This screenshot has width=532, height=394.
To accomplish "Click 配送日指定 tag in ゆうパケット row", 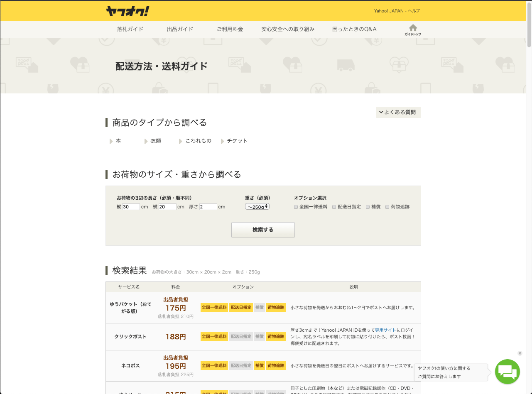I will tap(241, 308).
